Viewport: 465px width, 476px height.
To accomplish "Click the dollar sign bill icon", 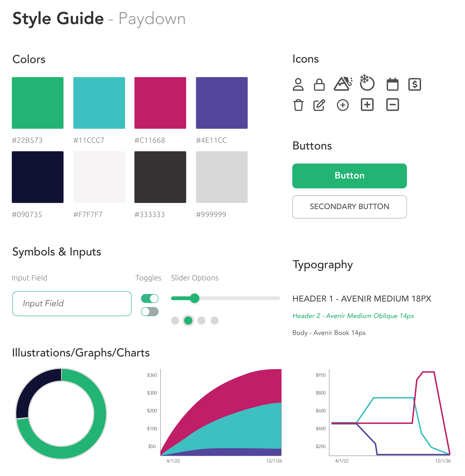I will pos(414,84).
